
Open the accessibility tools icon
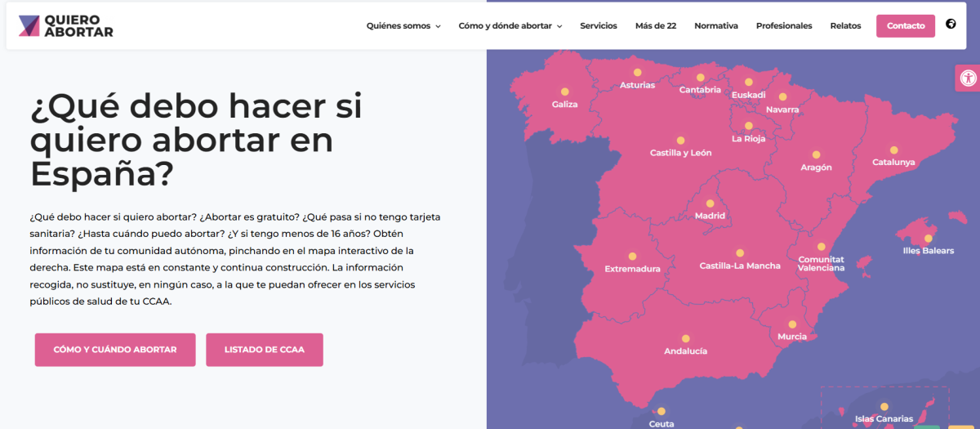(968, 79)
